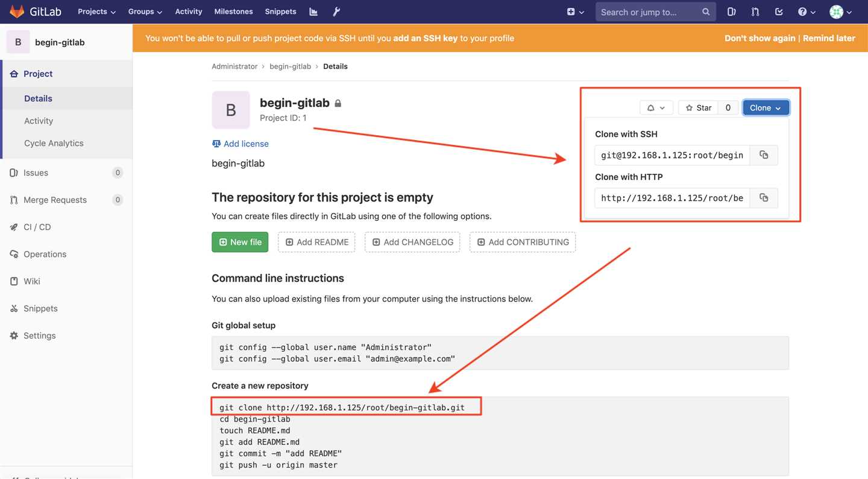Open Operations in the sidebar
Image resolution: width=868 pixels, height=479 pixels.
(66, 254)
